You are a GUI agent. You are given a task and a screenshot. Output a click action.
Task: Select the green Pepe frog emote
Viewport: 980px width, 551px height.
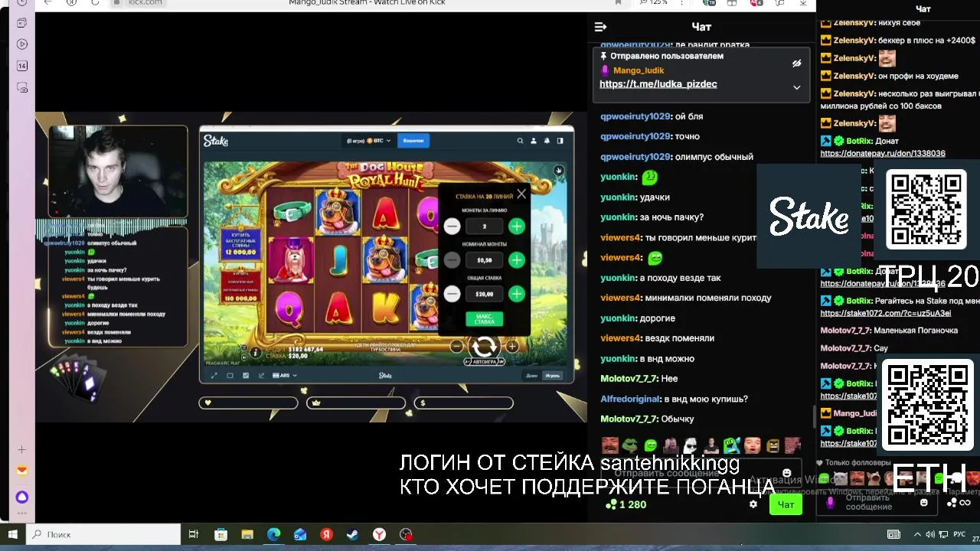coord(629,445)
